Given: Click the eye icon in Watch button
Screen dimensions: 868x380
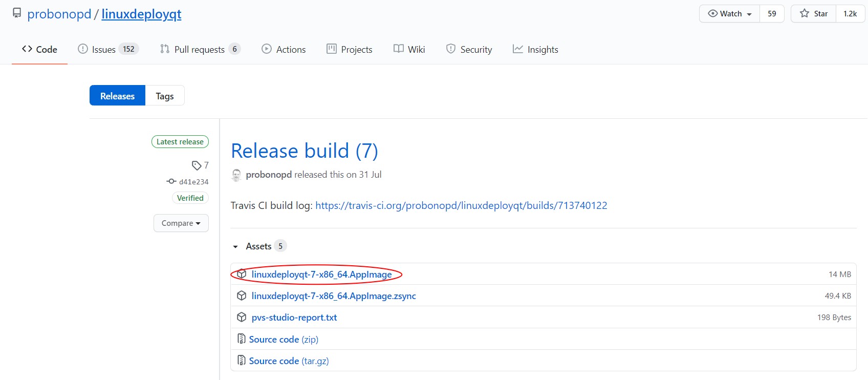Looking at the screenshot, I should [x=712, y=13].
